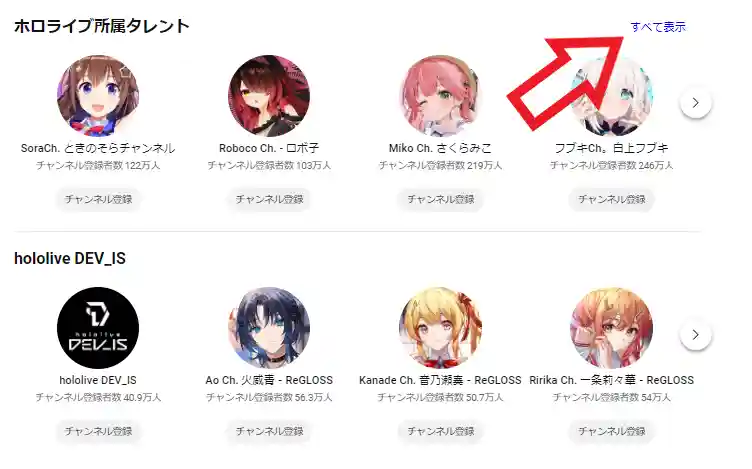Open hololive DEV_IS logo avatar
752x469 pixels.
pyautogui.click(x=98, y=328)
